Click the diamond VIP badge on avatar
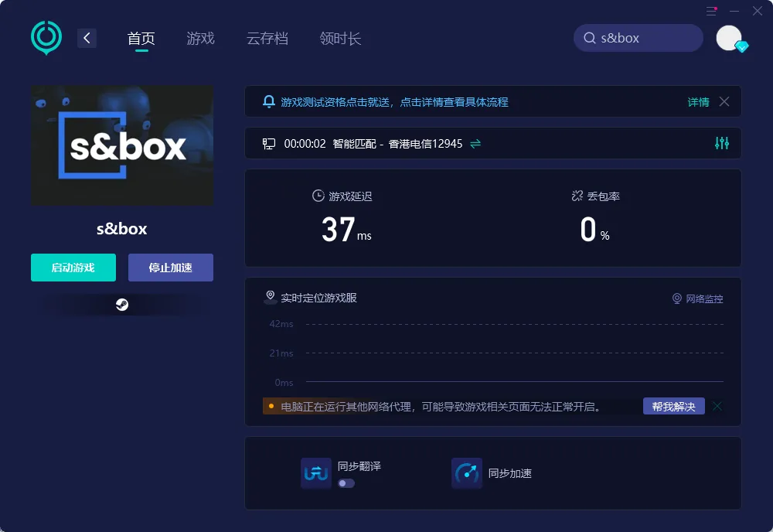The height and width of the screenshot is (532, 773). [x=741, y=47]
